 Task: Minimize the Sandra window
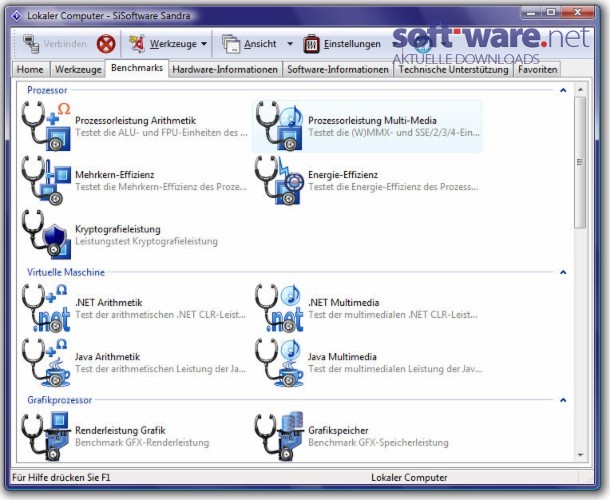pos(531,12)
